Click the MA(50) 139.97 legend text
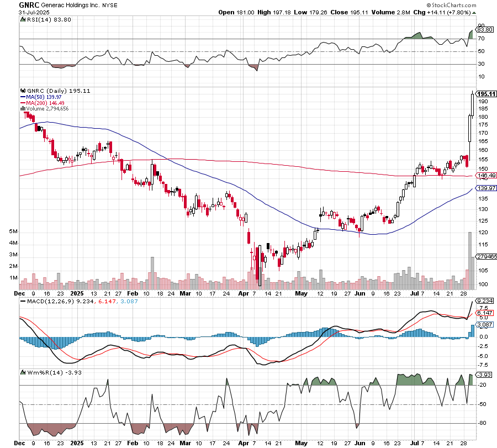Screen dimensions: 497x448 [x=44, y=97]
